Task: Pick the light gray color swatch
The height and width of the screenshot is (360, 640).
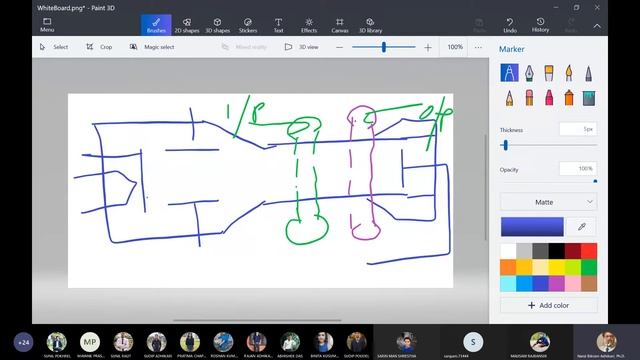Action: coord(524,251)
